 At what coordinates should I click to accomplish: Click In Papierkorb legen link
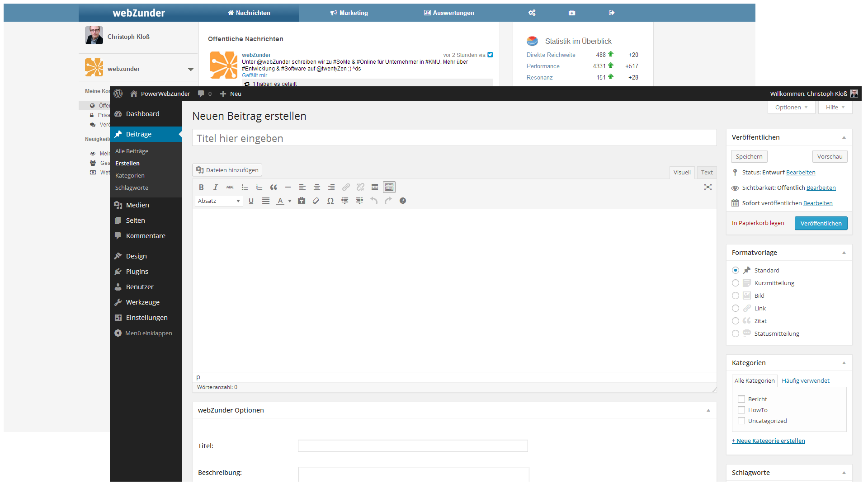tap(758, 223)
